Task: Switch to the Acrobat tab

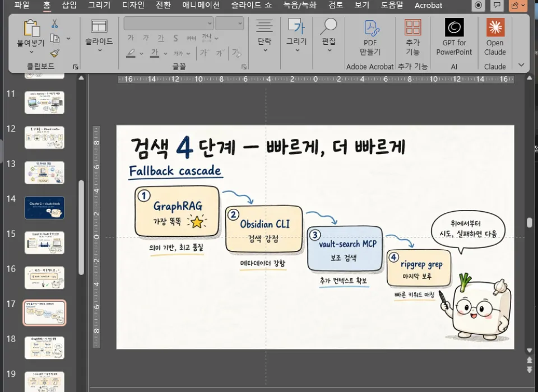Action: click(428, 5)
